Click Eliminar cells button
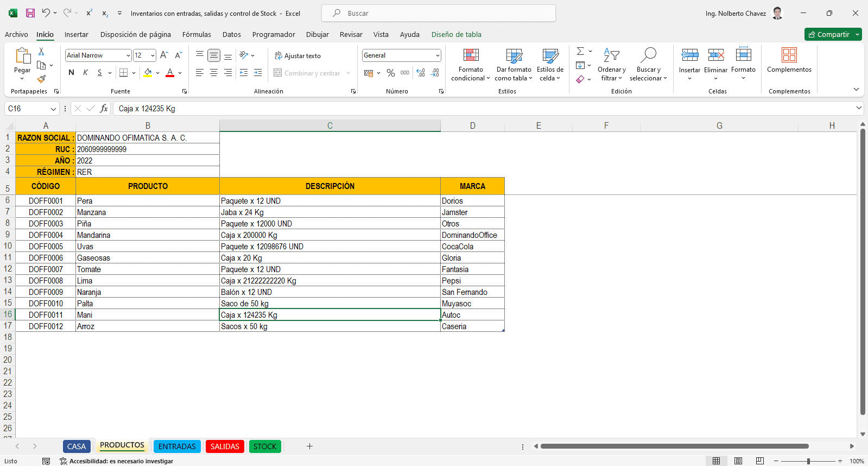The image size is (868, 466). (x=715, y=64)
